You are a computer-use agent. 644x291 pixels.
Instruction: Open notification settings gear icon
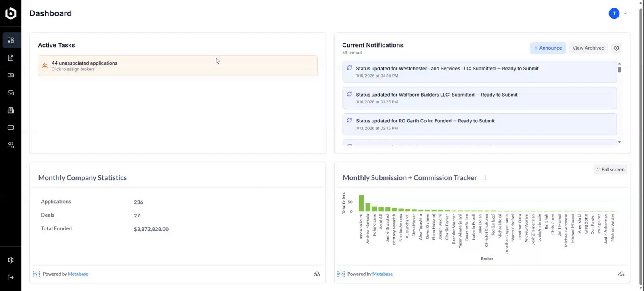[616, 48]
